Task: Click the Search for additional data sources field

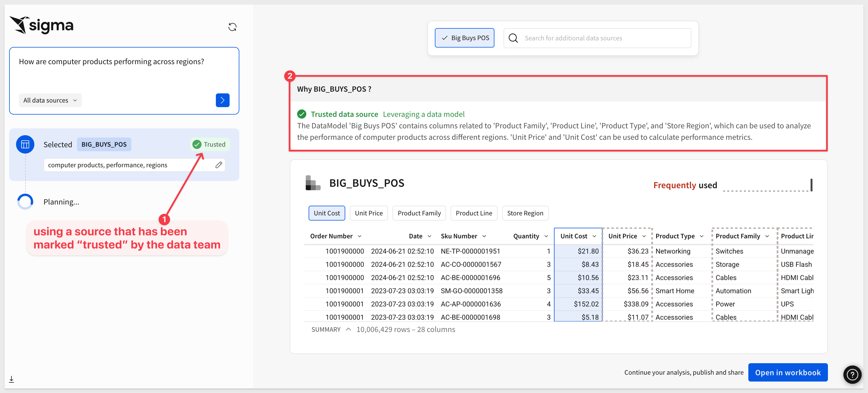Action: pos(597,38)
